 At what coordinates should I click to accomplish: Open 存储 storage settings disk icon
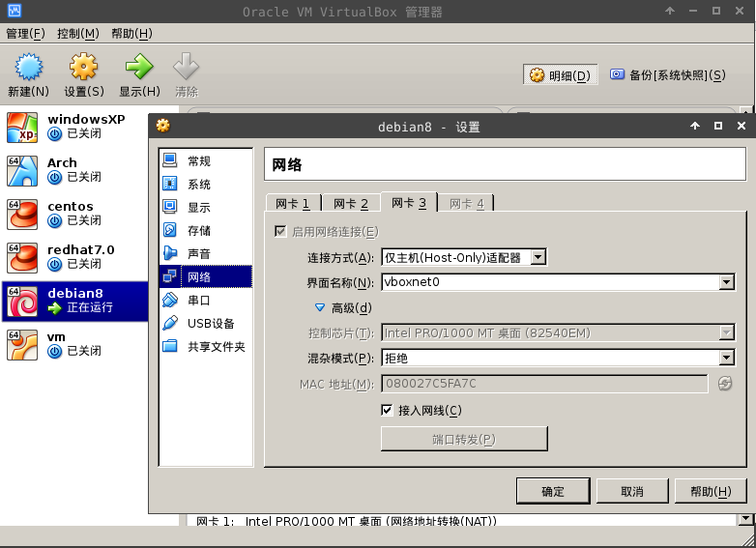170,230
